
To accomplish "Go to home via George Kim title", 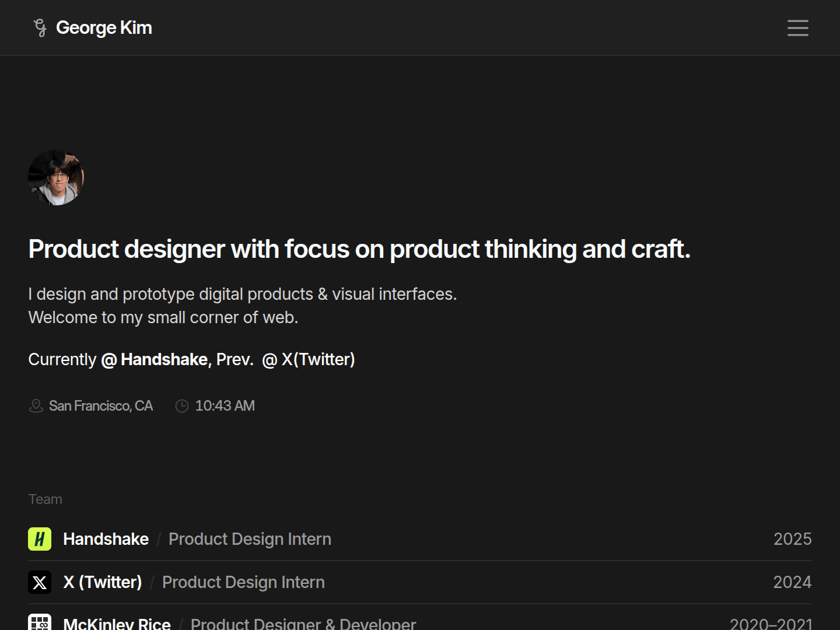I will (x=104, y=27).
